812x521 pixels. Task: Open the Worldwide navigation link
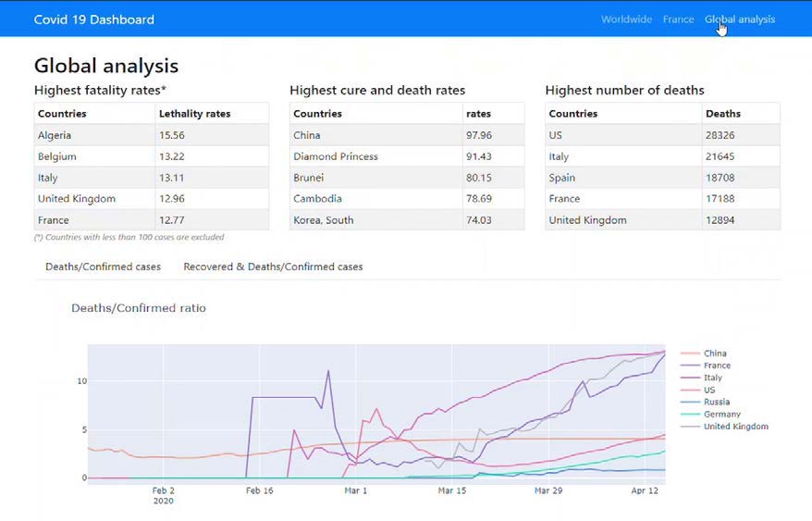626,19
